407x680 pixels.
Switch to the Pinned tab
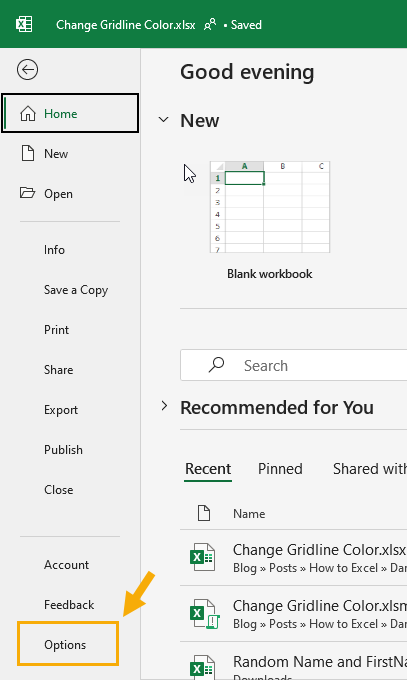tap(280, 469)
